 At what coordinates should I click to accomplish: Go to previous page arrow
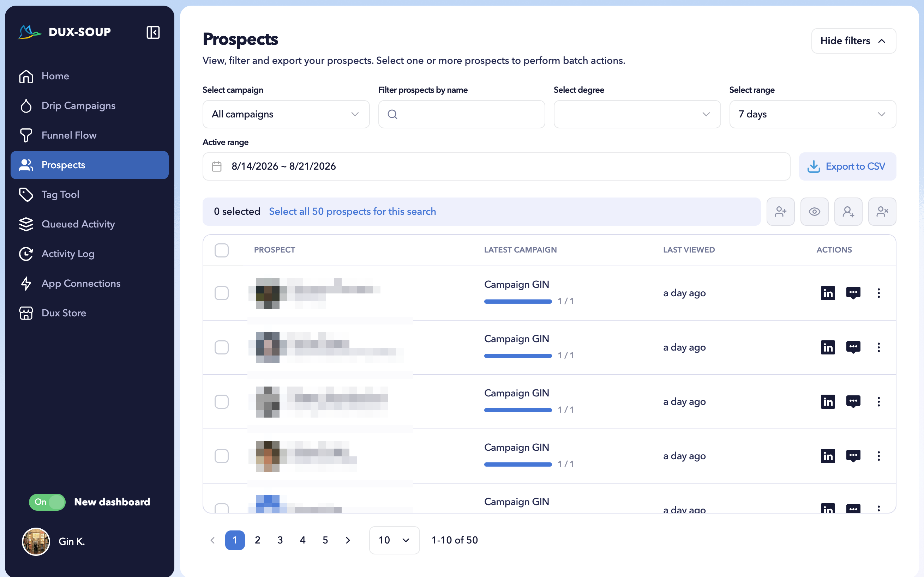(x=213, y=540)
